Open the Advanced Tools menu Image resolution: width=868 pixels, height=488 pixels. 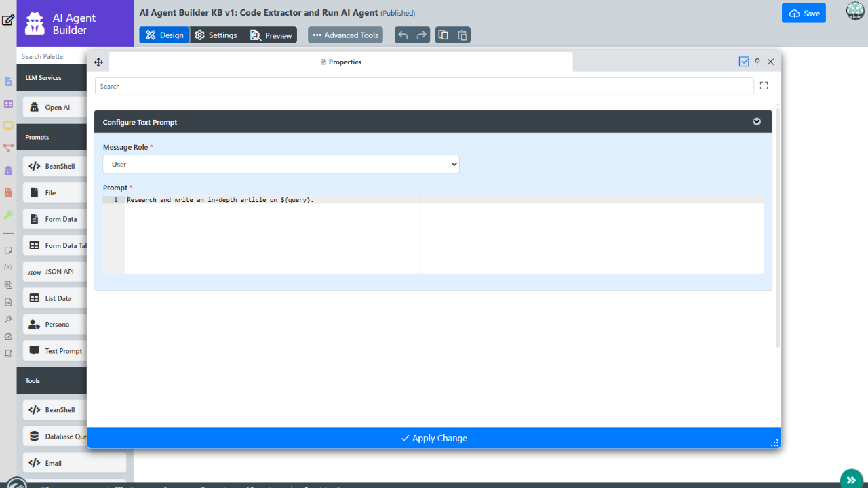pyautogui.click(x=345, y=35)
